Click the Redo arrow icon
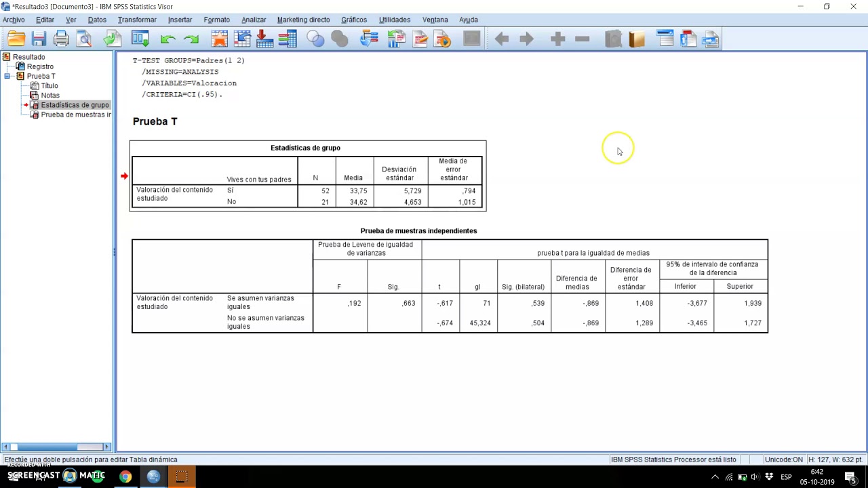This screenshot has width=868, height=488. point(191,39)
